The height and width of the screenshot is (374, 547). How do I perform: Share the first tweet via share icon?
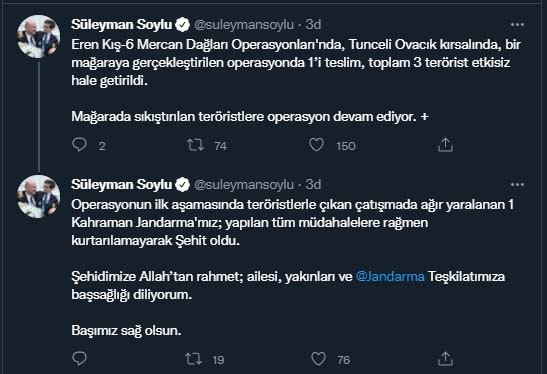pos(445,145)
